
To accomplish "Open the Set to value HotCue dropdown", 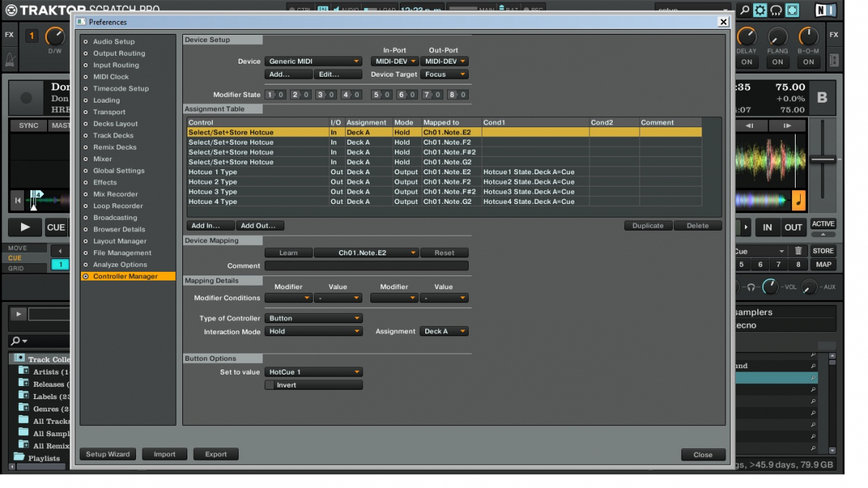I will click(x=313, y=372).
